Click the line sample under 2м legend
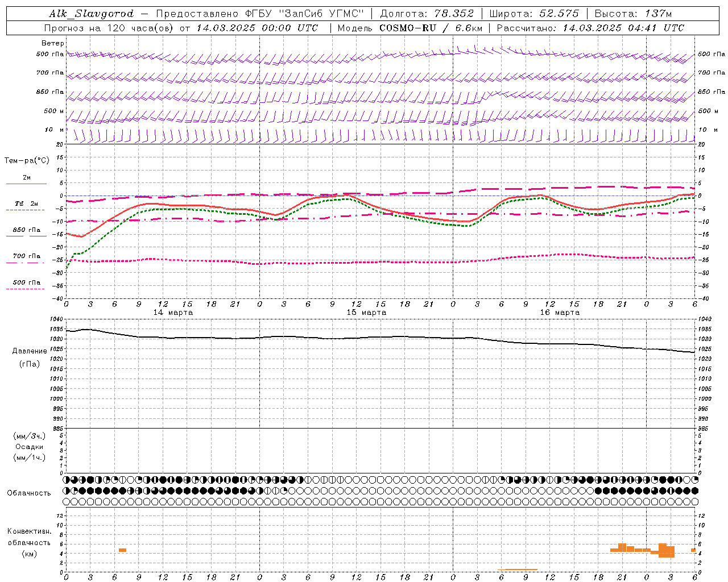 [26, 184]
